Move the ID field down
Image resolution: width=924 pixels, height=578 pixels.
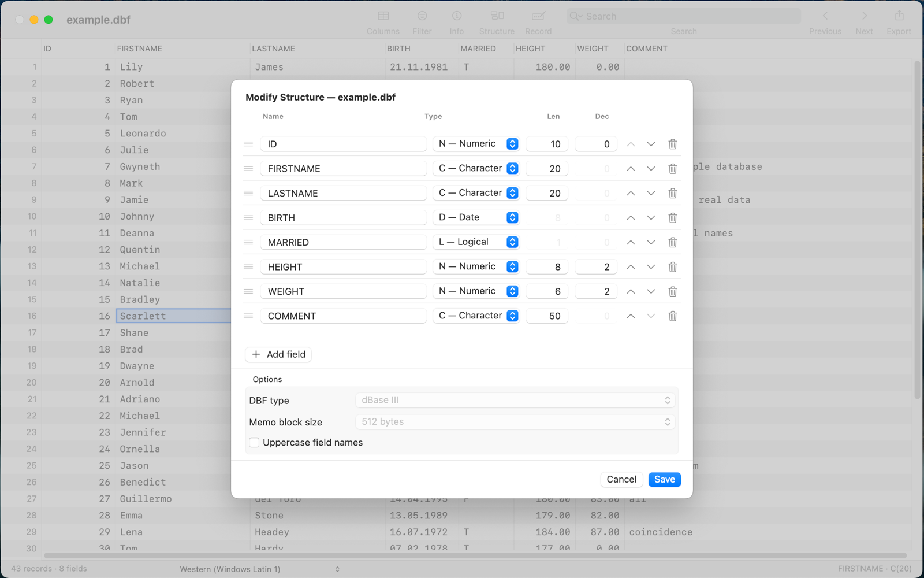coord(651,144)
